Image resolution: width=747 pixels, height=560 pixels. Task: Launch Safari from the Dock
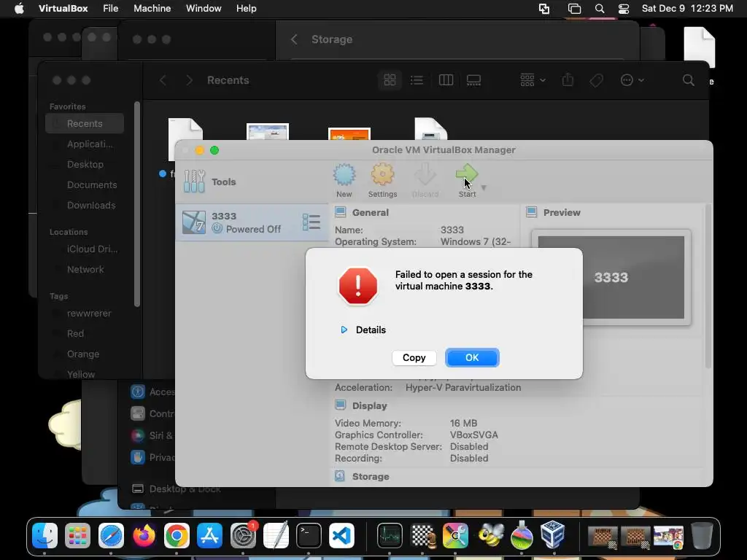tap(111, 535)
